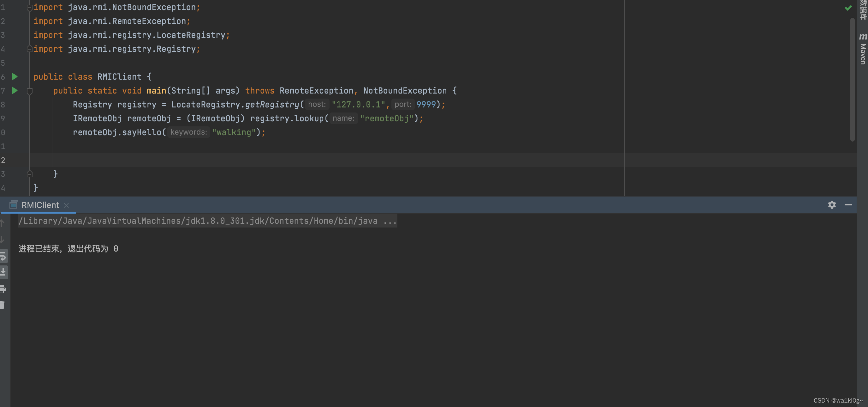
Task: Click the '进程已结束，退出代码为 0' exit message
Action: (x=68, y=248)
